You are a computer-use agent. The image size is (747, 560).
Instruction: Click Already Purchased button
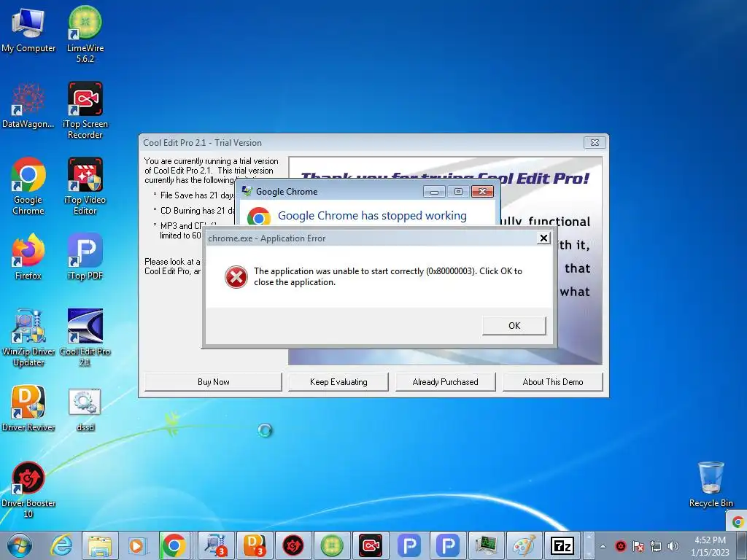click(446, 382)
